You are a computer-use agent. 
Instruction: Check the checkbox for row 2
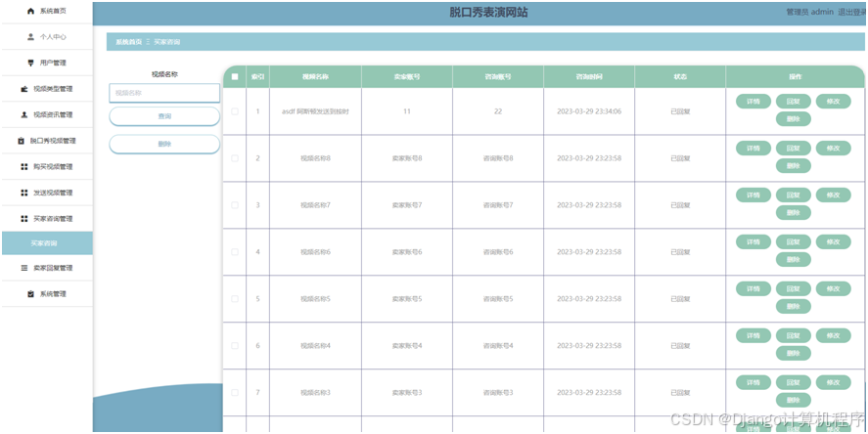235,158
